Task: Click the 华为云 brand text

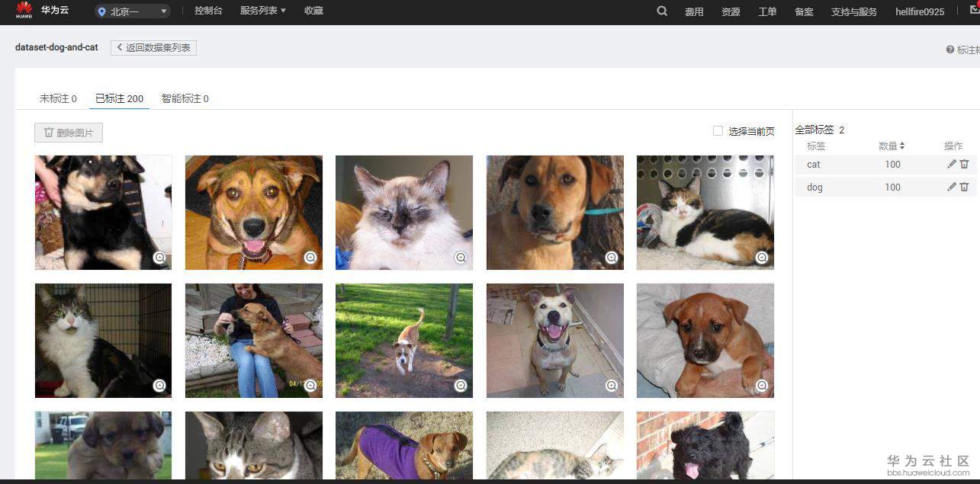Action: coord(55,10)
